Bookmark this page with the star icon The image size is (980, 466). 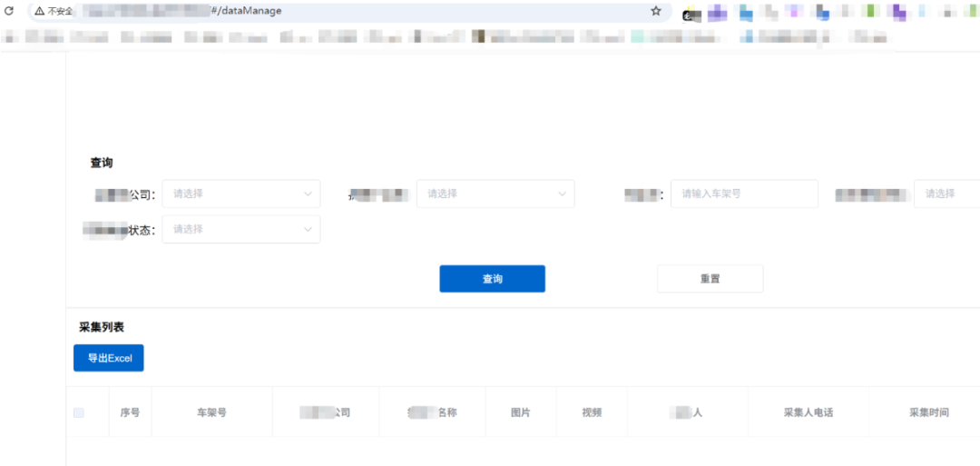point(656,11)
